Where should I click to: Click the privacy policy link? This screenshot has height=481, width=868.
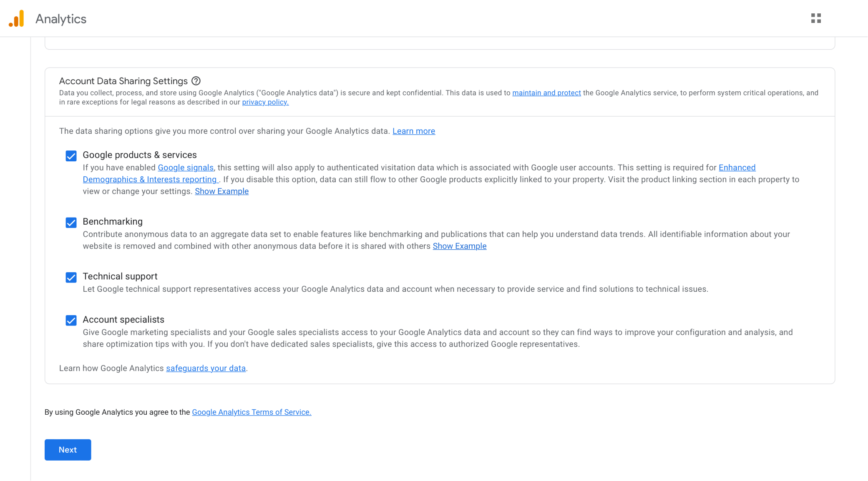tap(265, 102)
